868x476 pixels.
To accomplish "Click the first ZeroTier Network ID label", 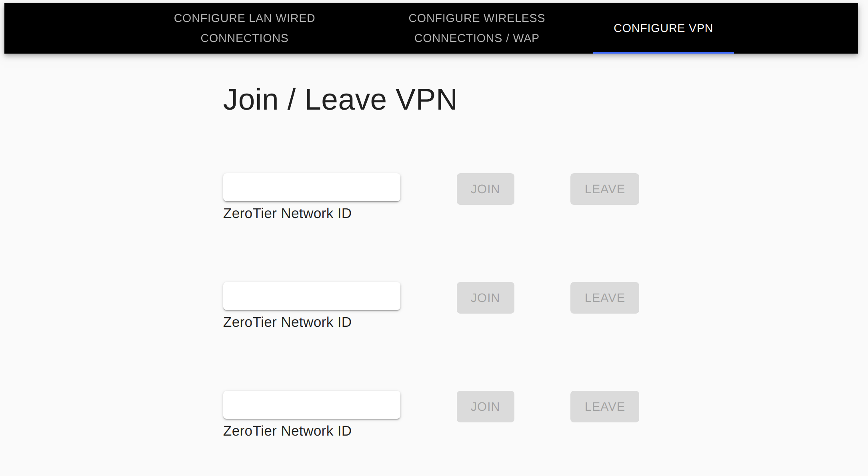I will click(x=287, y=214).
